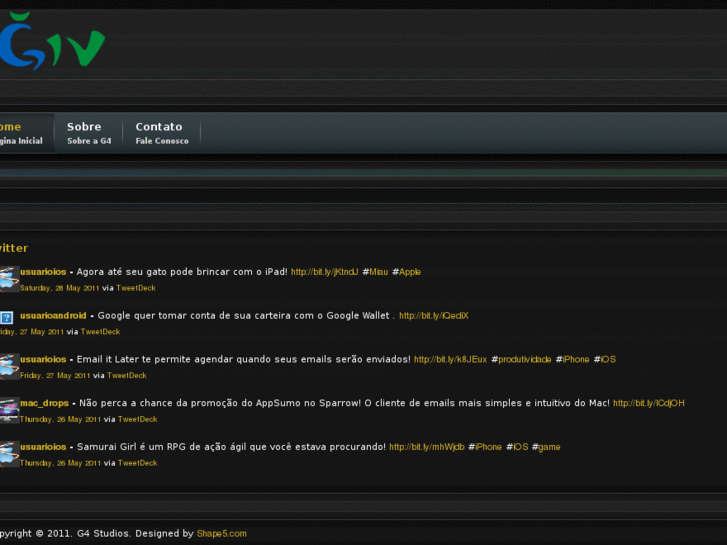Click usuarioandroid avatar placeholder icon
This screenshot has width=727, height=545.
(6, 318)
